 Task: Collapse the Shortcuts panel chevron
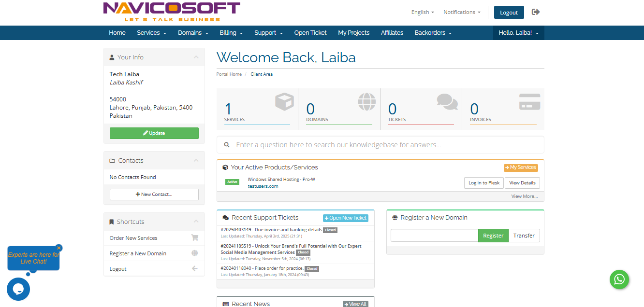tap(196, 222)
